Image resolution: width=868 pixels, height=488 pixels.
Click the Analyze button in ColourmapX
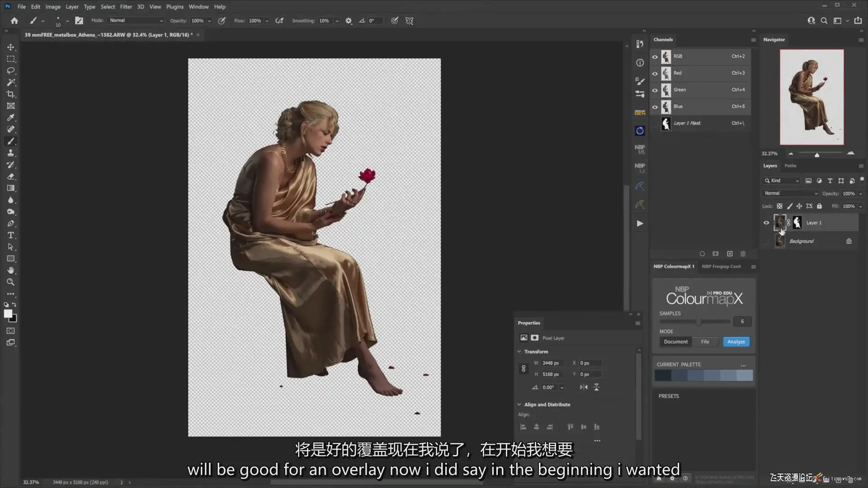pos(736,342)
